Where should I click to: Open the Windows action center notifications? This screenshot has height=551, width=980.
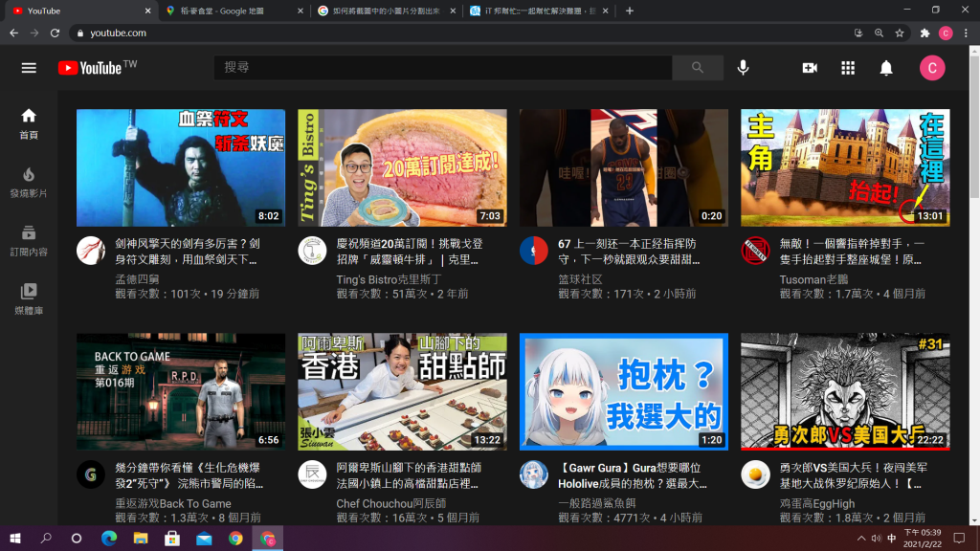959,539
